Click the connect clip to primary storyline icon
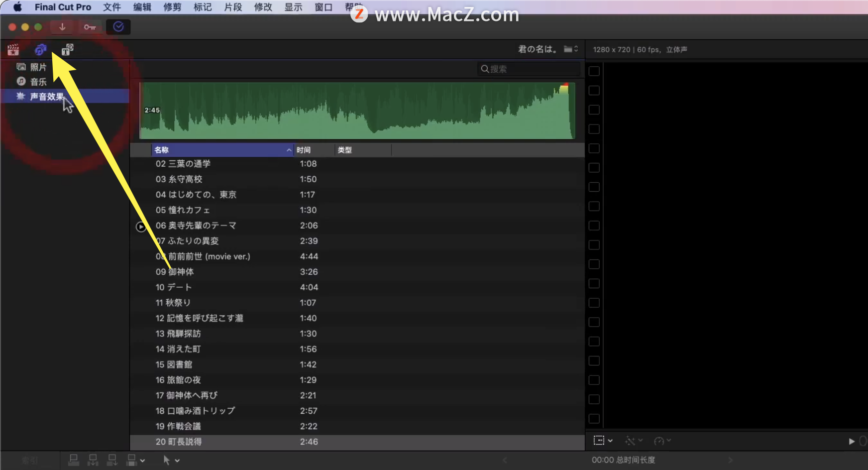 click(74, 460)
